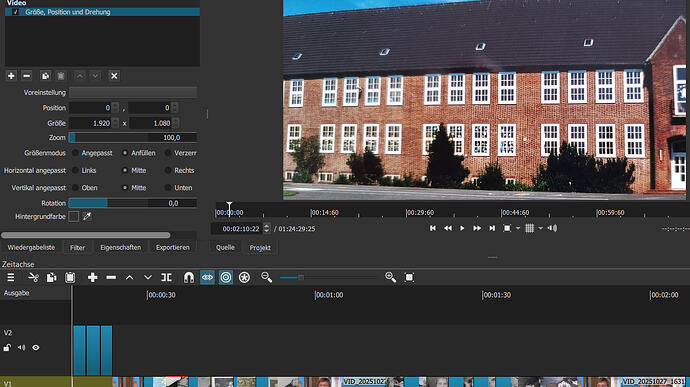Zoom in timeline magnifier icon
This screenshot has width=690, height=387.
coord(390,277)
